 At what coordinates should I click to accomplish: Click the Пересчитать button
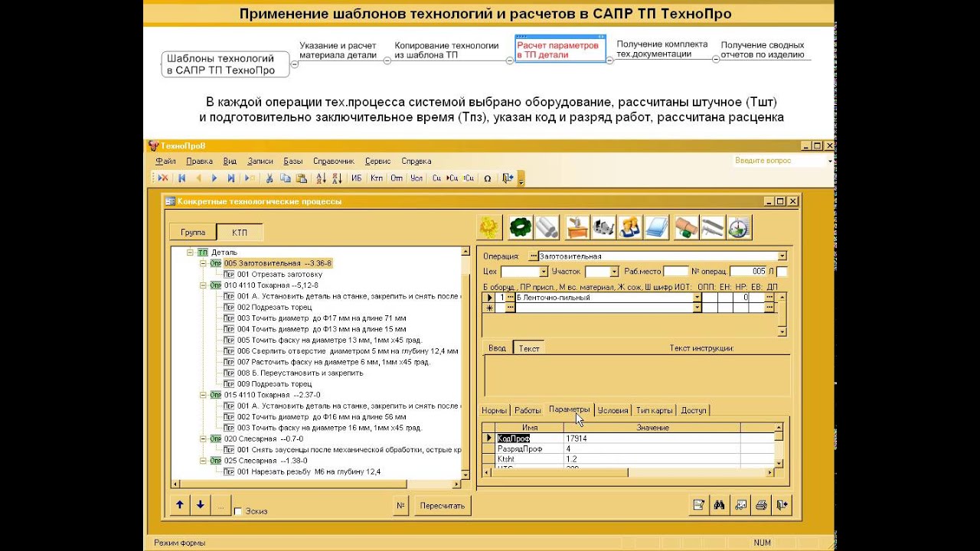[x=443, y=506]
